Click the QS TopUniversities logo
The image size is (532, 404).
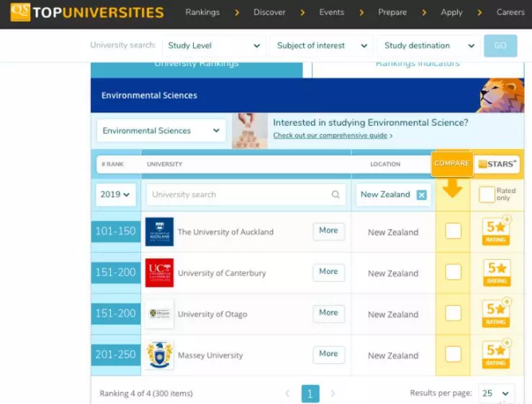point(87,12)
